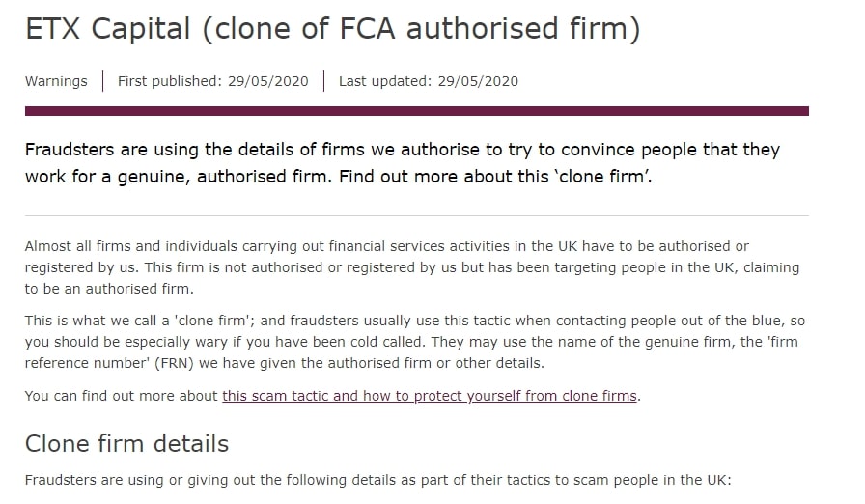Click the purple horizontal divider bar

click(x=416, y=111)
